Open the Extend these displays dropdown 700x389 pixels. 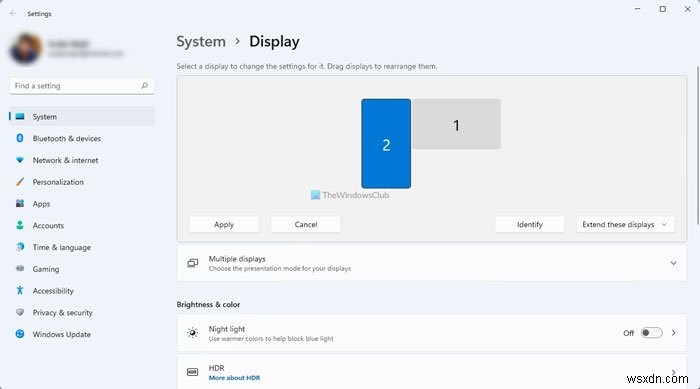point(625,224)
